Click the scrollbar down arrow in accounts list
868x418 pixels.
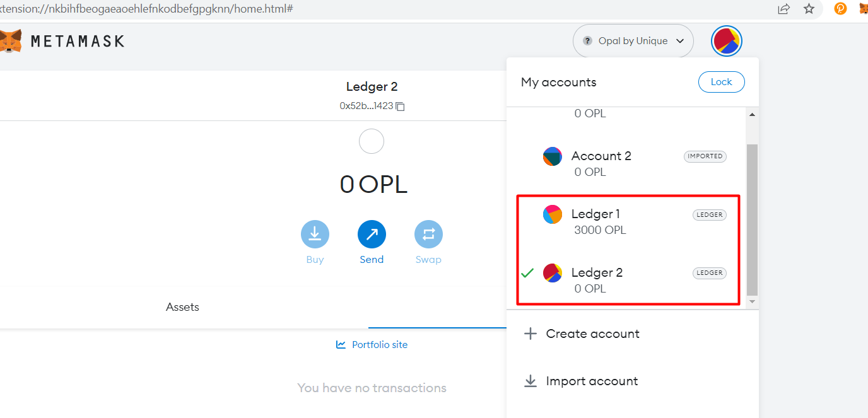[752, 302]
